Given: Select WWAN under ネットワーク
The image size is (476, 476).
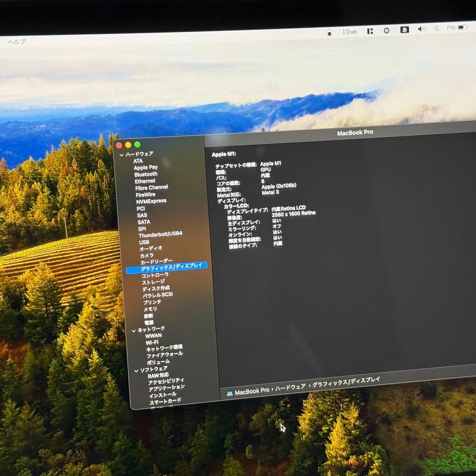Looking at the screenshot, I should pyautogui.click(x=153, y=336).
